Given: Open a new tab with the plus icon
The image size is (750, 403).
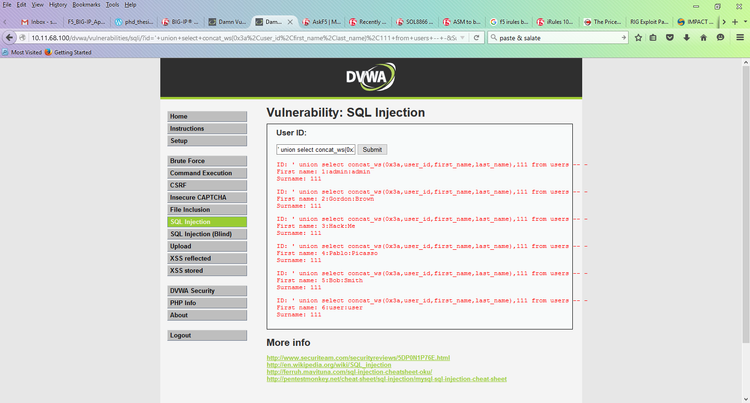Looking at the screenshot, I should point(735,22).
